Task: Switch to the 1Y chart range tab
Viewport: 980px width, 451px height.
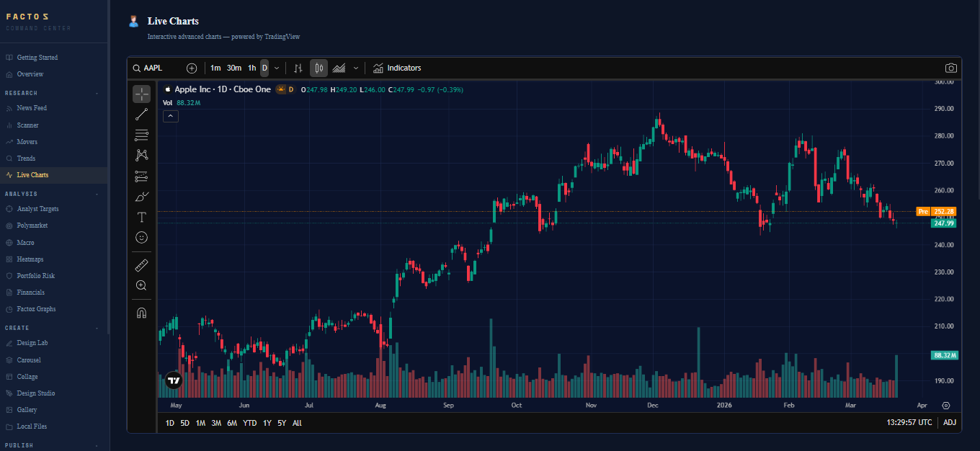Action: pos(266,423)
